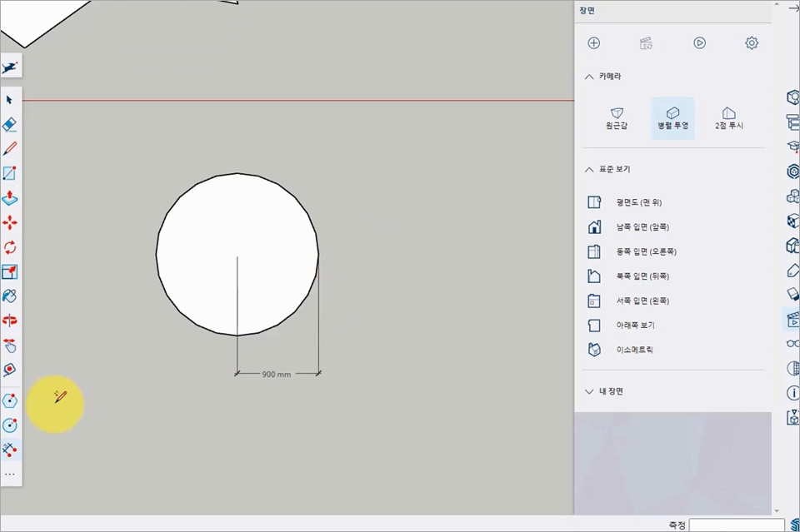Open the Model Info panel icon

792,393
